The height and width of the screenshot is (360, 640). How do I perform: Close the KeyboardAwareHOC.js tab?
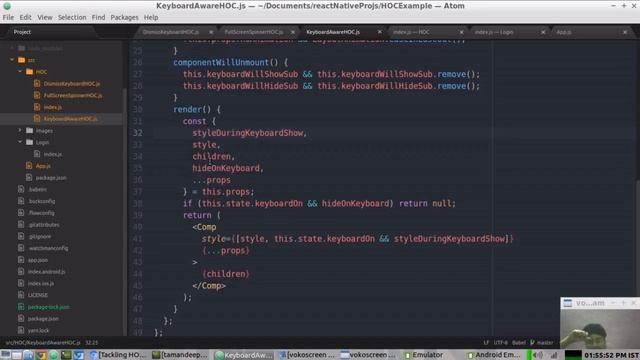[x=380, y=32]
